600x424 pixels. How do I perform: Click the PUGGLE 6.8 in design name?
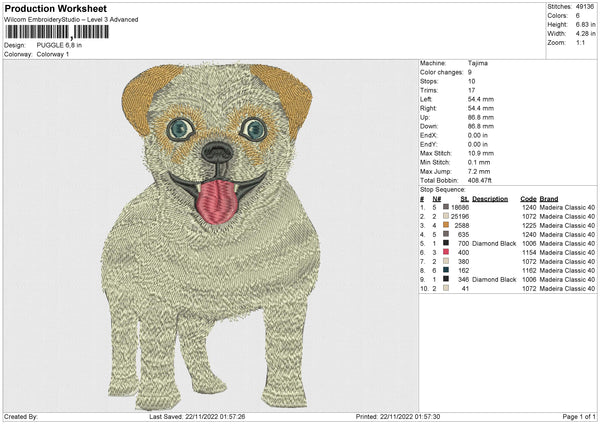pos(58,45)
